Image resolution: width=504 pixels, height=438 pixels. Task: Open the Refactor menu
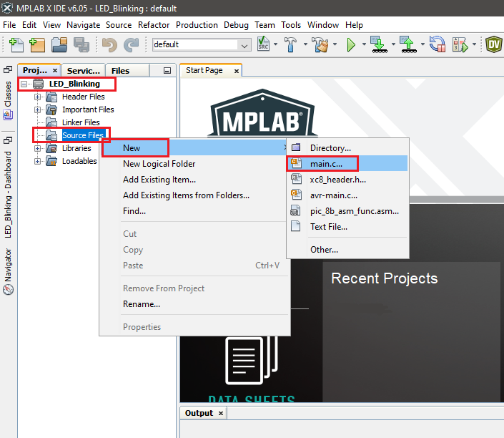pos(154,25)
